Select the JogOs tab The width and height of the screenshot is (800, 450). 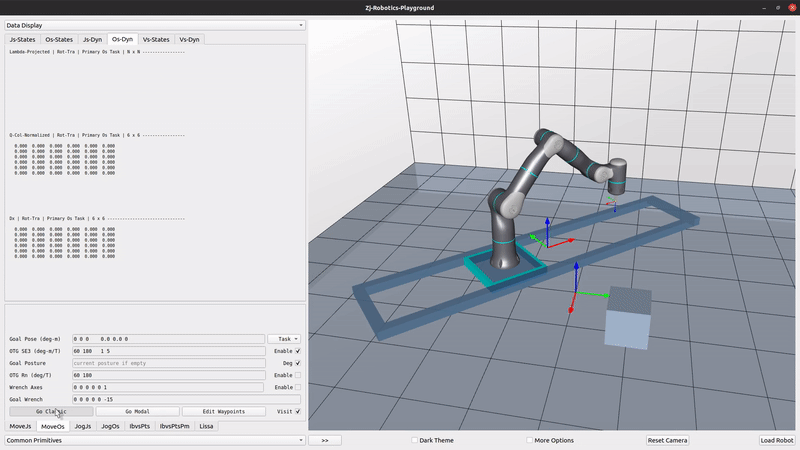click(110, 426)
